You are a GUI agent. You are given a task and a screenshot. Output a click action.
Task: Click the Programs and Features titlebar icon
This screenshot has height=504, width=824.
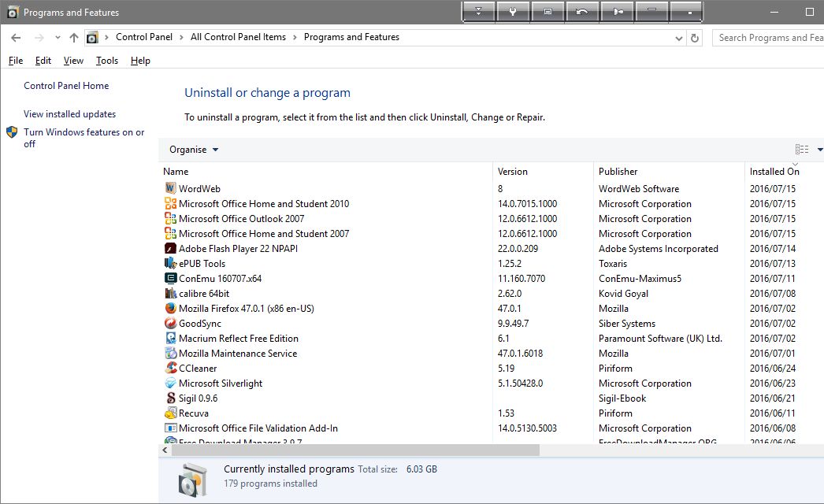(x=13, y=12)
